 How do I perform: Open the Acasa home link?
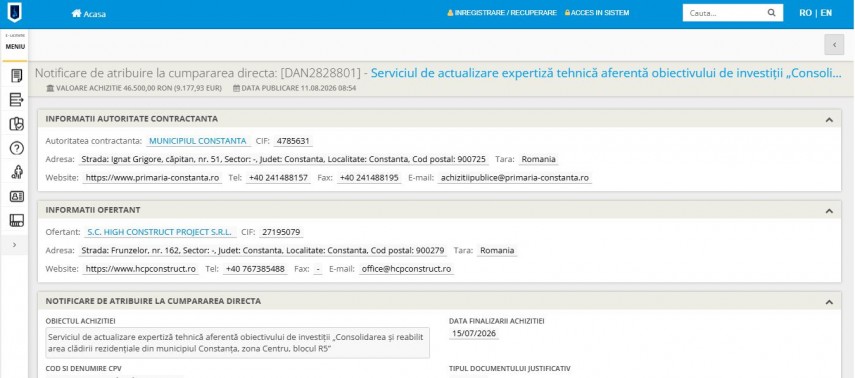pos(88,14)
